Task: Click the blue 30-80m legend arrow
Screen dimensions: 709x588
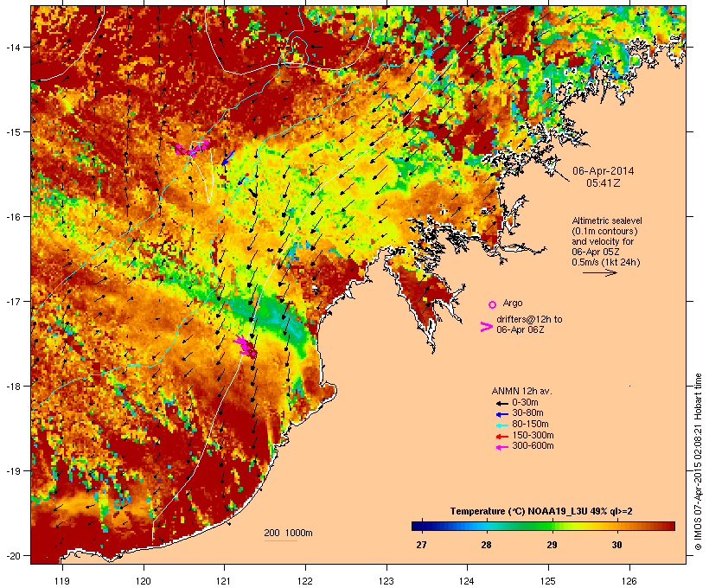Action: click(x=501, y=414)
